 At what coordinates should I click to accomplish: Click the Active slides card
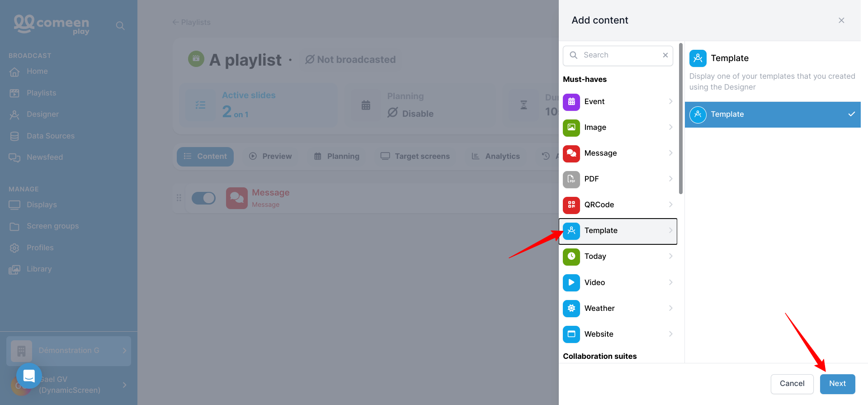[259, 105]
